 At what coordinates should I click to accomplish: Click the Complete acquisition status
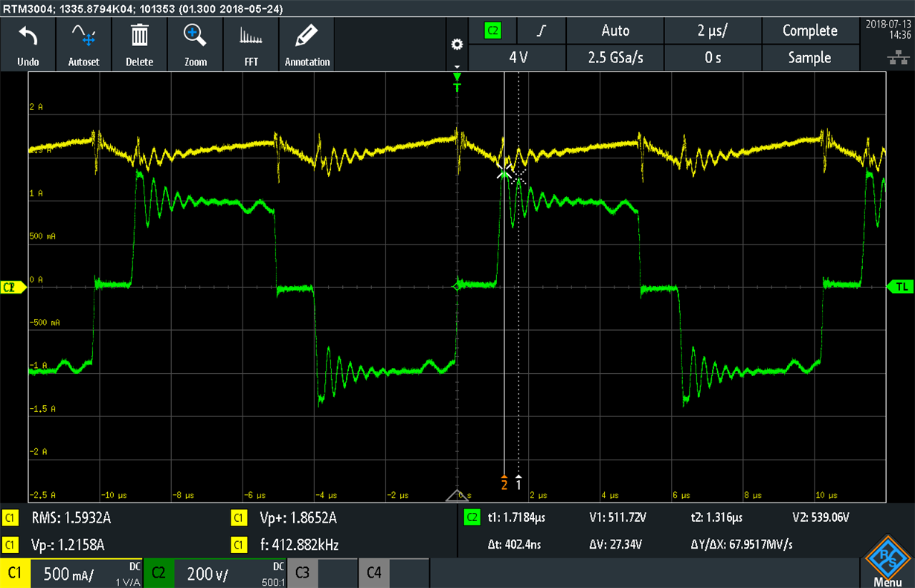click(810, 30)
